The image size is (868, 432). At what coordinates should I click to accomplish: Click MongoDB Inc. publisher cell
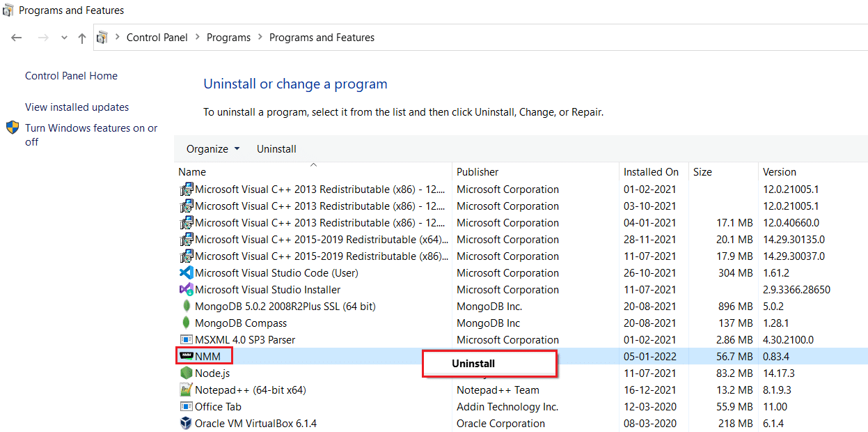click(489, 306)
